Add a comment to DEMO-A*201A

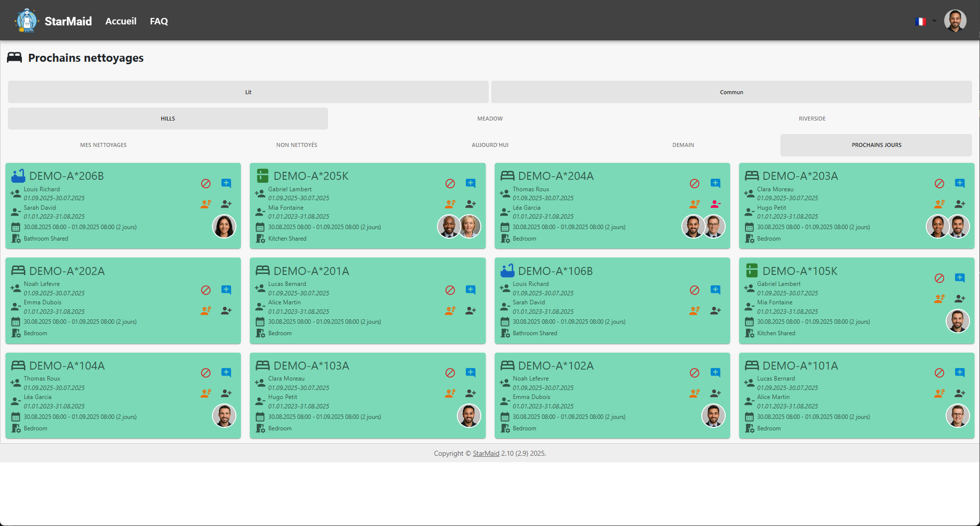point(470,290)
